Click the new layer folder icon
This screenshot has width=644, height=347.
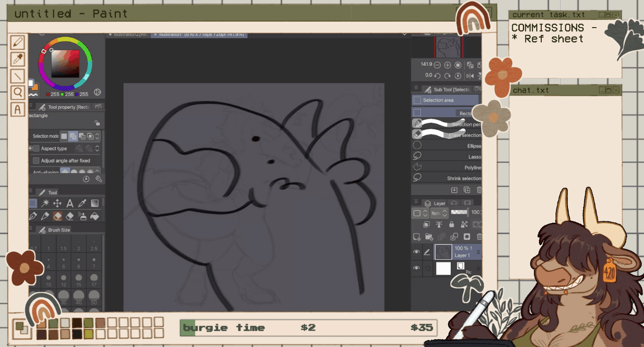429,237
